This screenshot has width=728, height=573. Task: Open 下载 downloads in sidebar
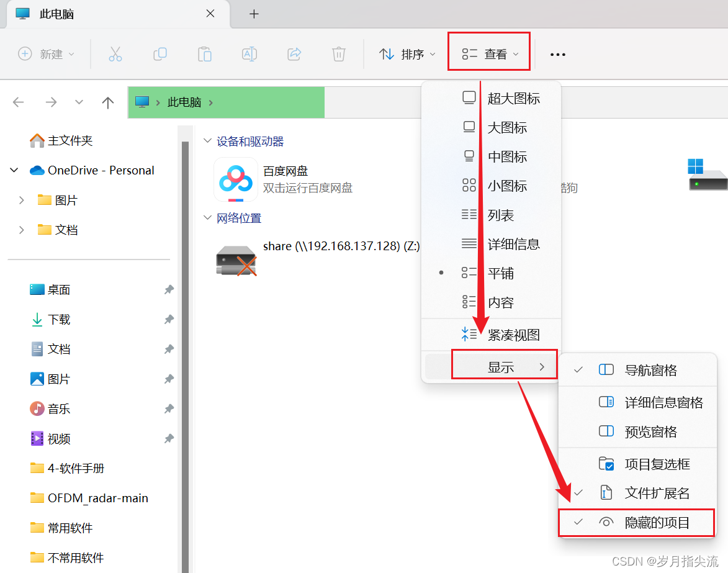50,320
